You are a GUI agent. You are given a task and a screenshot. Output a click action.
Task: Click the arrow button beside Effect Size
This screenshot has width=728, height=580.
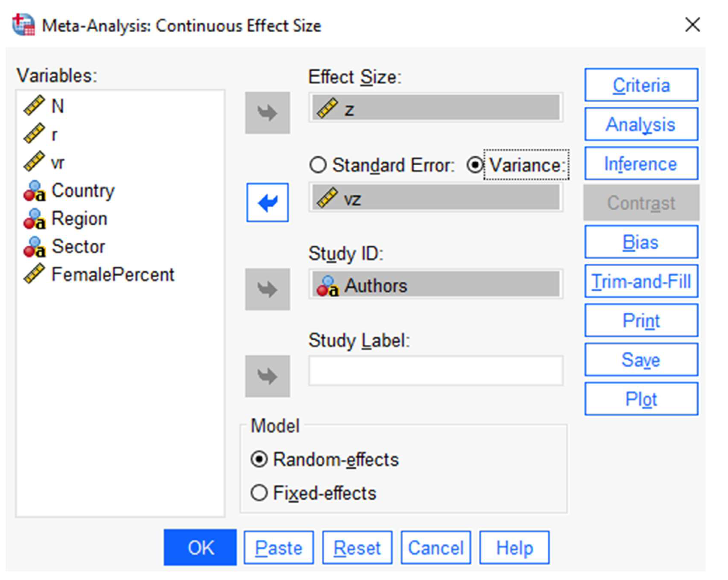[x=267, y=112]
